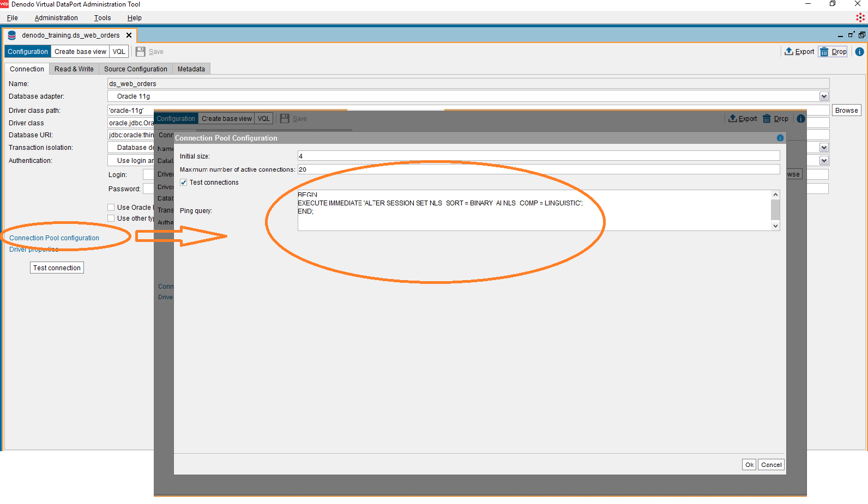Toggle the Use other type checkbox

pos(111,218)
